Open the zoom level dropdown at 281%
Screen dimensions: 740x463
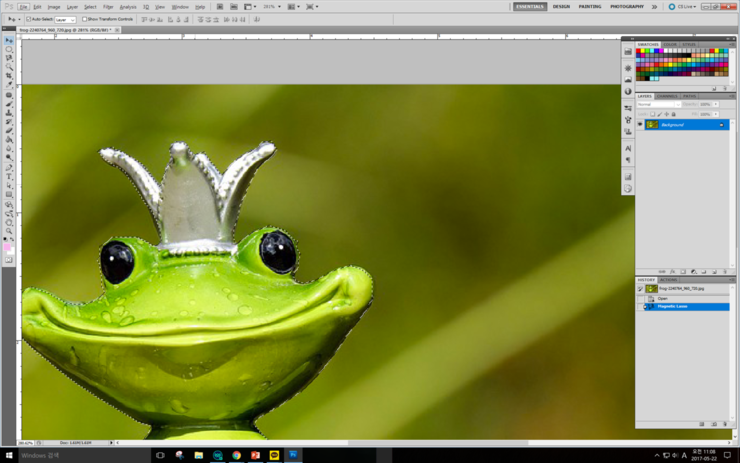(271, 6)
